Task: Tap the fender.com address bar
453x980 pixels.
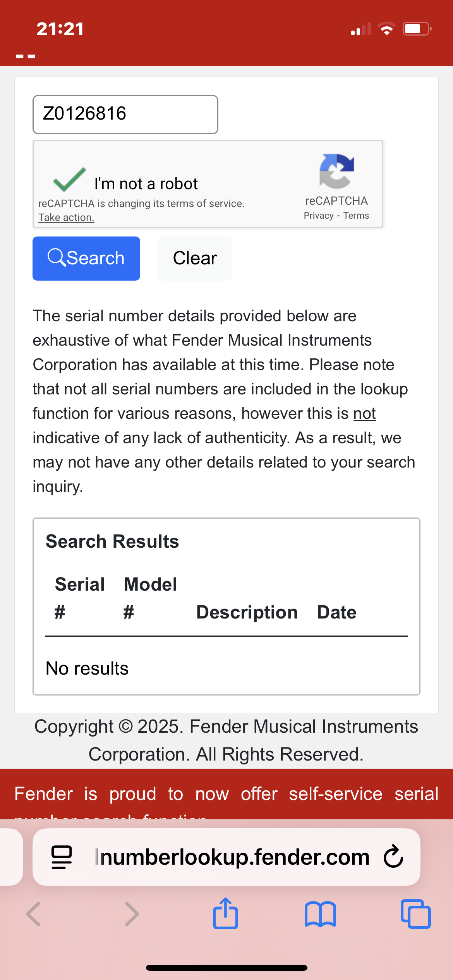Action: click(x=232, y=857)
